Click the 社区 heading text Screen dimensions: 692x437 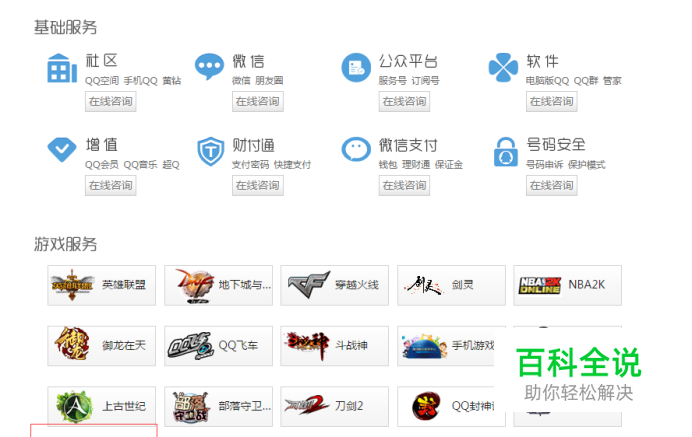coord(102,60)
